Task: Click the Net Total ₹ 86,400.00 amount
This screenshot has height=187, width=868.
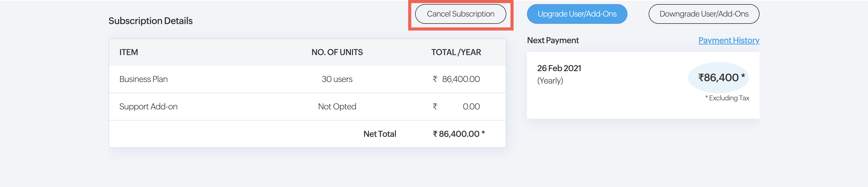Action: point(459,134)
